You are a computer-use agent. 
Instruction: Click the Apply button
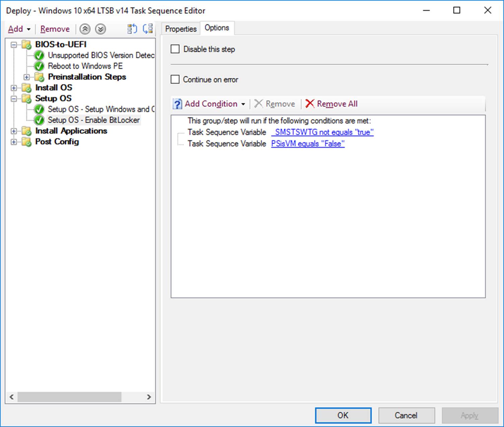point(470,415)
